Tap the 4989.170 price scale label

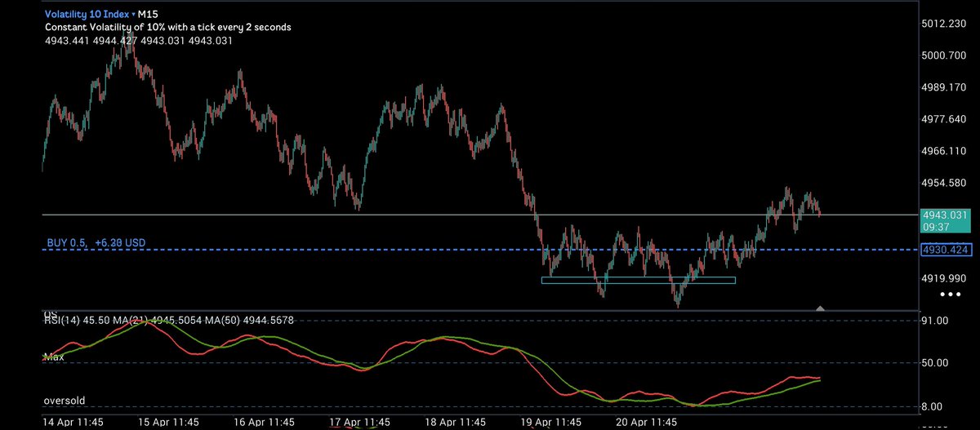[946, 87]
